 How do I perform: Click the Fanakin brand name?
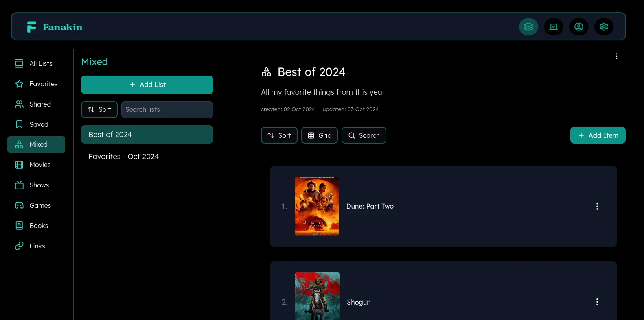click(63, 27)
